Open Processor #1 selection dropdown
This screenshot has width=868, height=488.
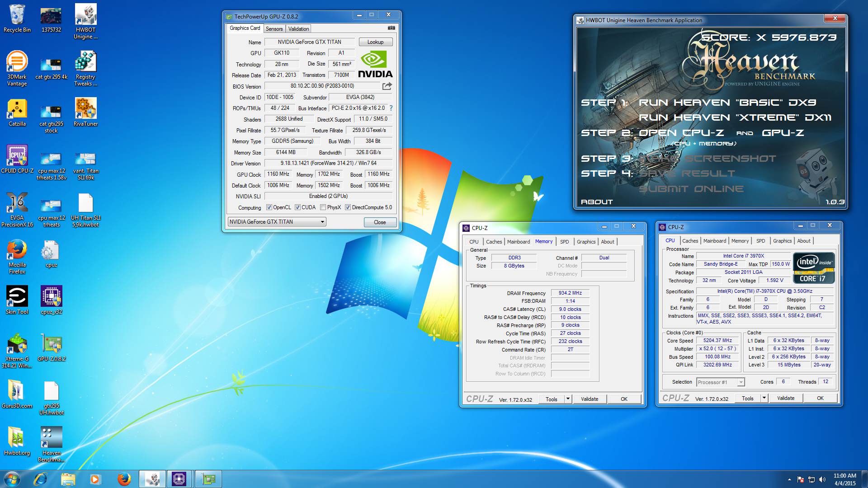pyautogui.click(x=720, y=382)
